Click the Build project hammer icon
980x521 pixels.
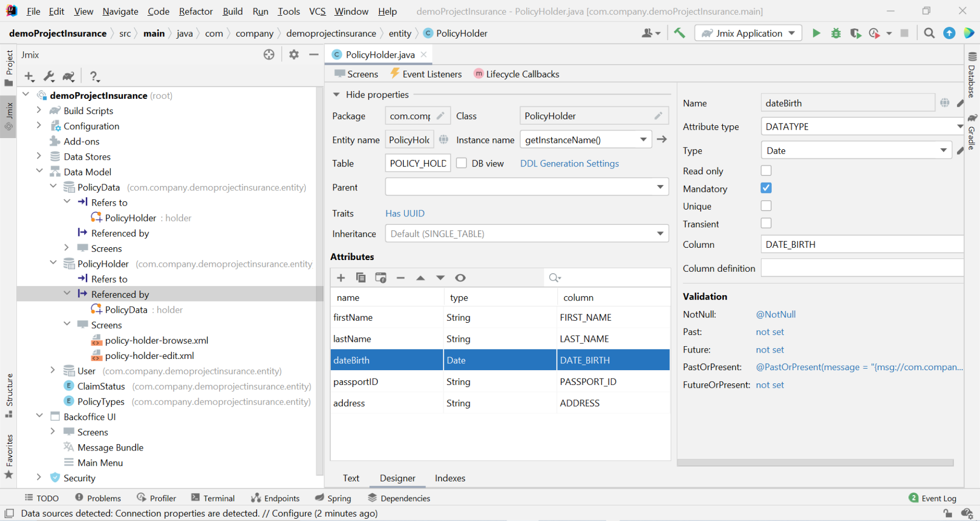(679, 33)
